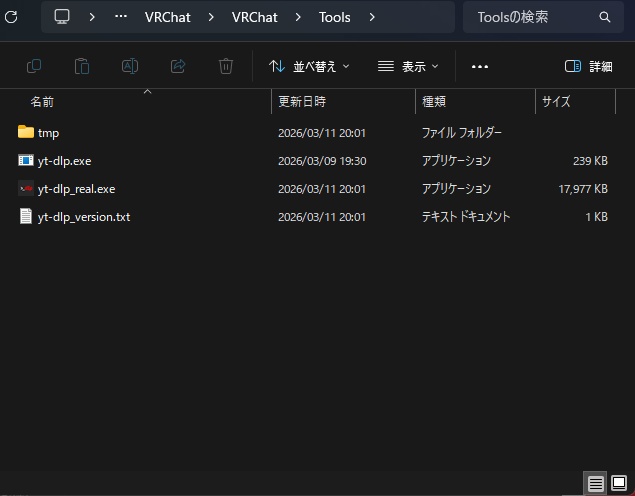The width and height of the screenshot is (635, 496).
Task: Click the 1 KB size value
Action: (597, 217)
